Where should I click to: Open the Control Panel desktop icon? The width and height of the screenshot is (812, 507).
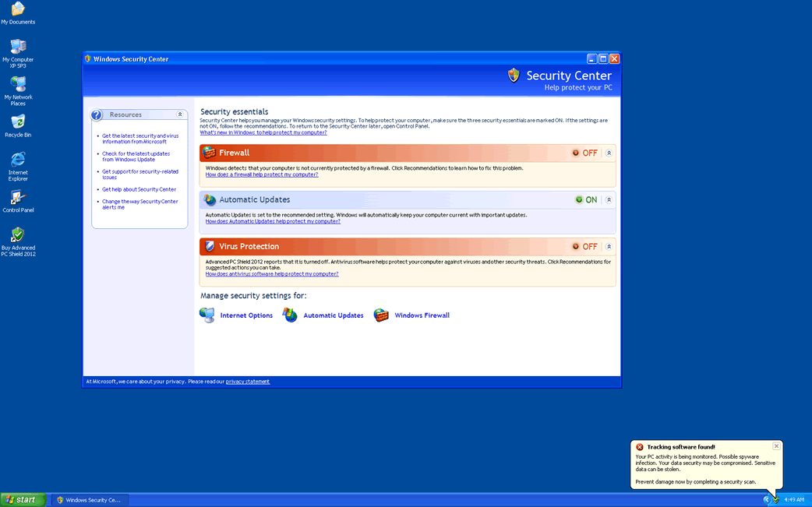(x=17, y=198)
